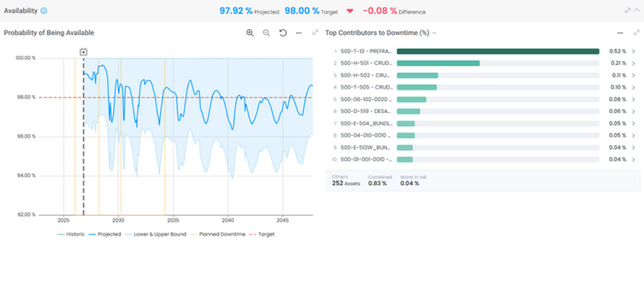Expand details for 500-H-501 - CRUD row
Screen dimensions: 644x284
[634, 64]
